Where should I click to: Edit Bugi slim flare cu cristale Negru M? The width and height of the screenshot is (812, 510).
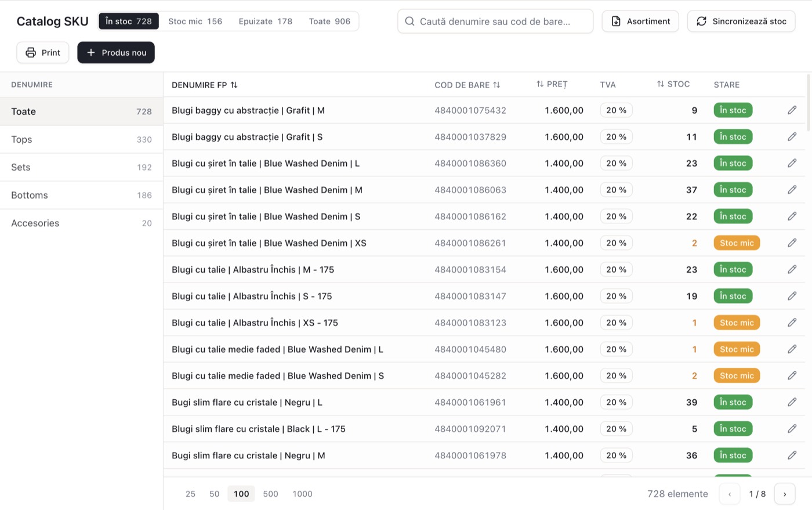(x=792, y=455)
